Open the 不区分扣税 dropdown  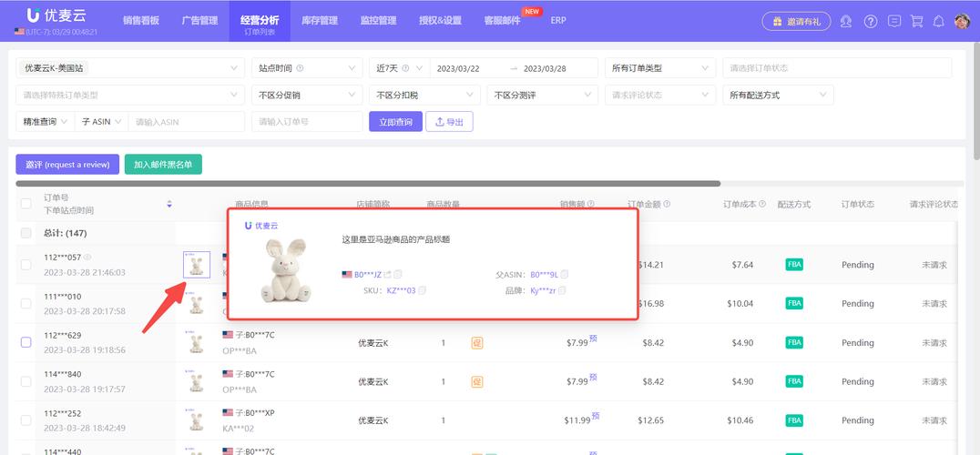(x=424, y=95)
